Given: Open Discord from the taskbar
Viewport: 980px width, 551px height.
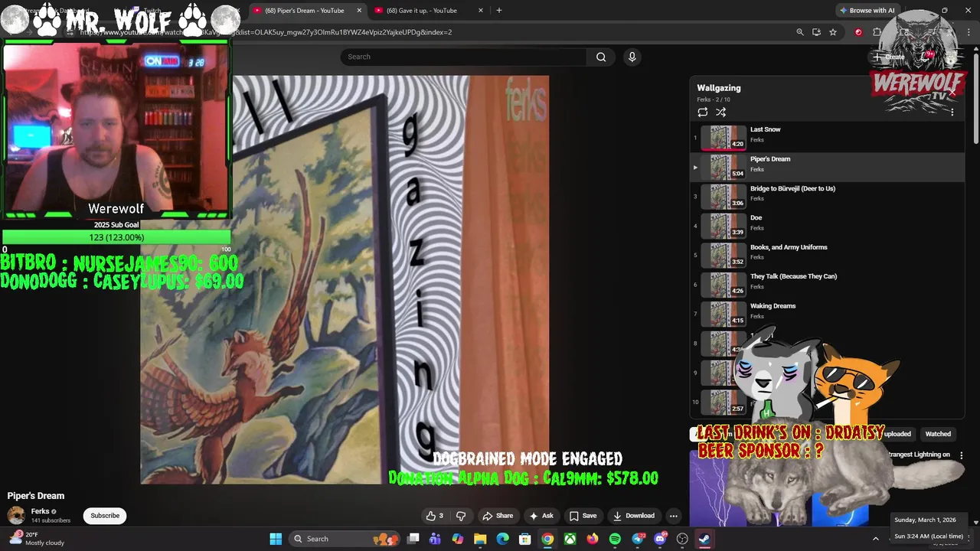Looking at the screenshot, I should [x=660, y=539].
